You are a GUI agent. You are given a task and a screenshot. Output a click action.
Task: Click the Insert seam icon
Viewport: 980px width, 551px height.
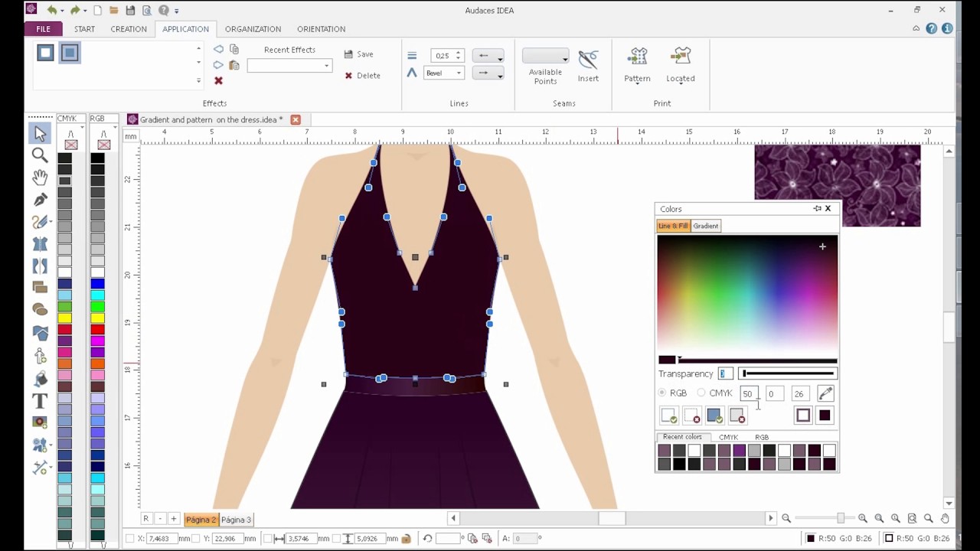[x=588, y=65]
